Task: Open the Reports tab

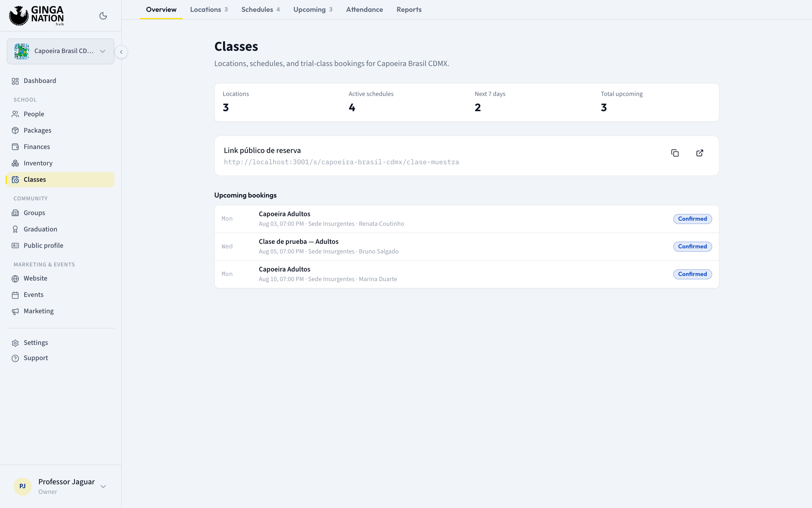Action: pos(409,9)
